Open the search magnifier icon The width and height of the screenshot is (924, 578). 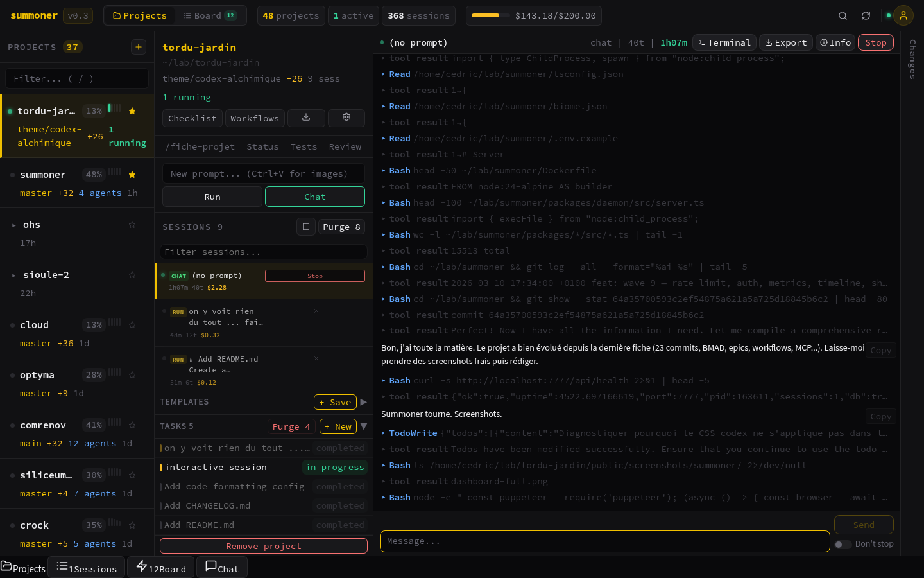tap(843, 15)
